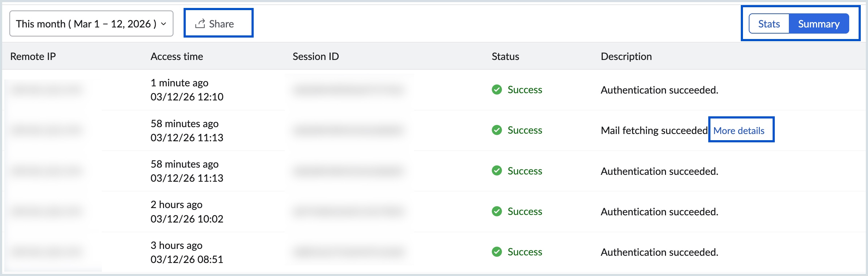Click the checkmark icon in the third row
Viewport: 868px width, 276px height.
(497, 171)
